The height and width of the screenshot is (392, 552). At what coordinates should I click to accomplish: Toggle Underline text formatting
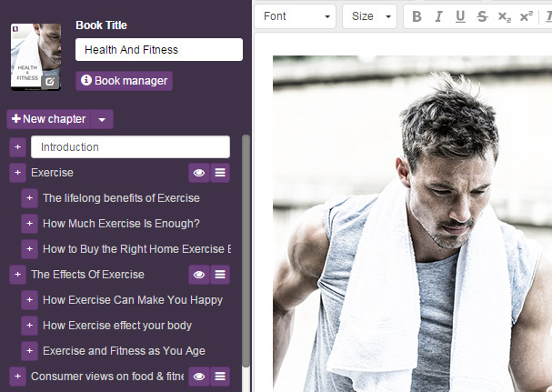460,16
